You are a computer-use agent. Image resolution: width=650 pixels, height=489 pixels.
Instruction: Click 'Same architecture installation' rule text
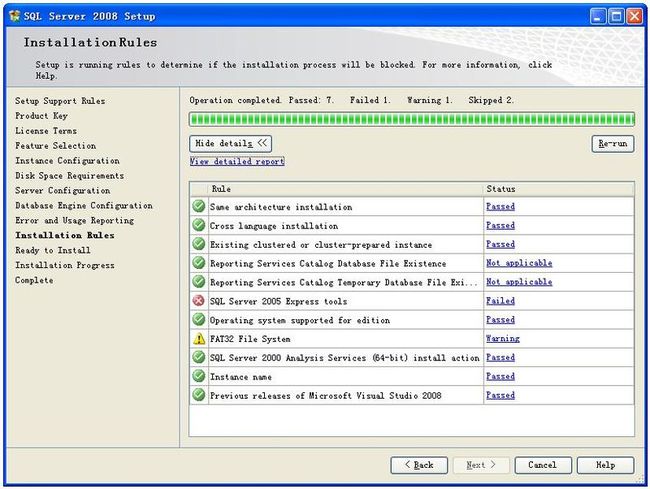tap(281, 207)
